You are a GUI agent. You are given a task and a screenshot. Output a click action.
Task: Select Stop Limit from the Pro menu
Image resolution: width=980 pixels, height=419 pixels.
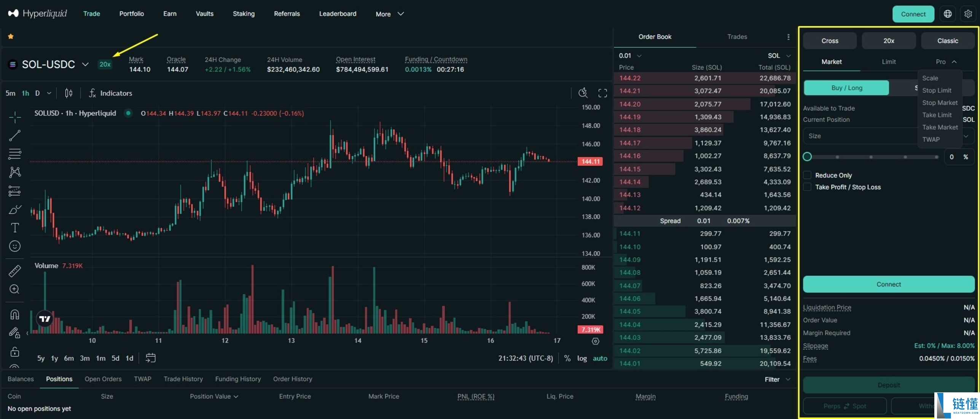point(937,90)
